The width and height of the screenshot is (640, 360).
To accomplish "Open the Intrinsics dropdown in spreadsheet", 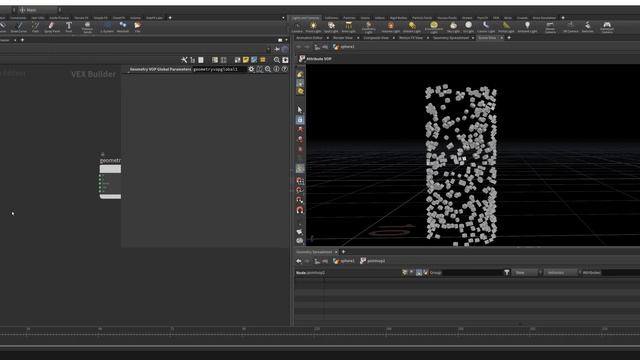I will pyautogui.click(x=560, y=272).
